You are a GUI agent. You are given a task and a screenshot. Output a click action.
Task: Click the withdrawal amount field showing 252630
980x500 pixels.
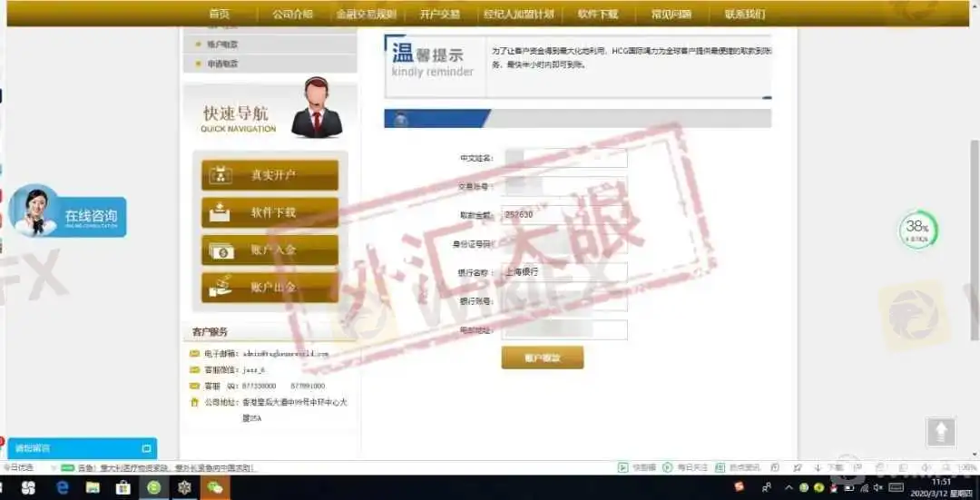[x=565, y=214]
